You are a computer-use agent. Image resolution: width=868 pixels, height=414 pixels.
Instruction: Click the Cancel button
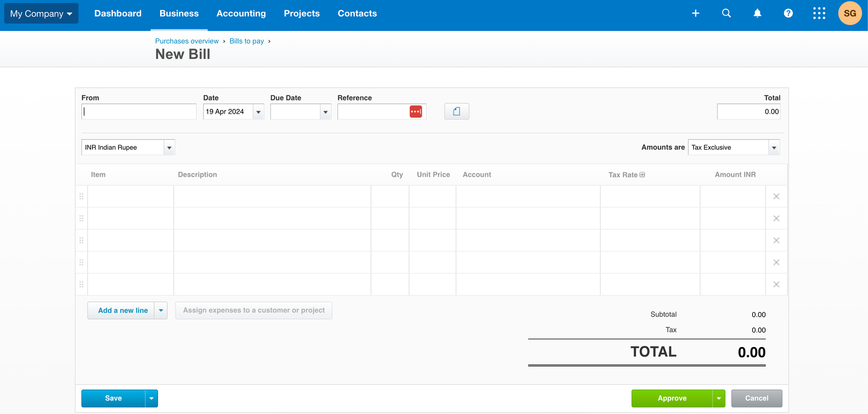pyautogui.click(x=756, y=398)
